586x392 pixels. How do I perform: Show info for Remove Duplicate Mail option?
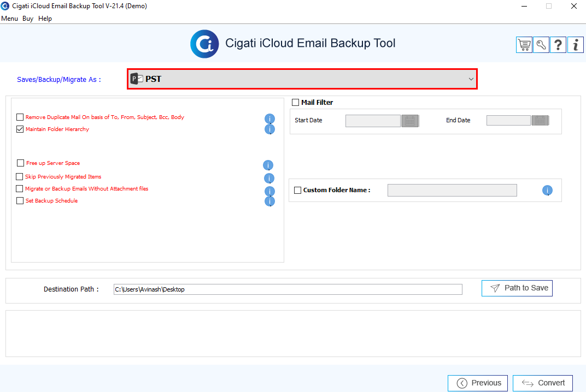(269, 118)
